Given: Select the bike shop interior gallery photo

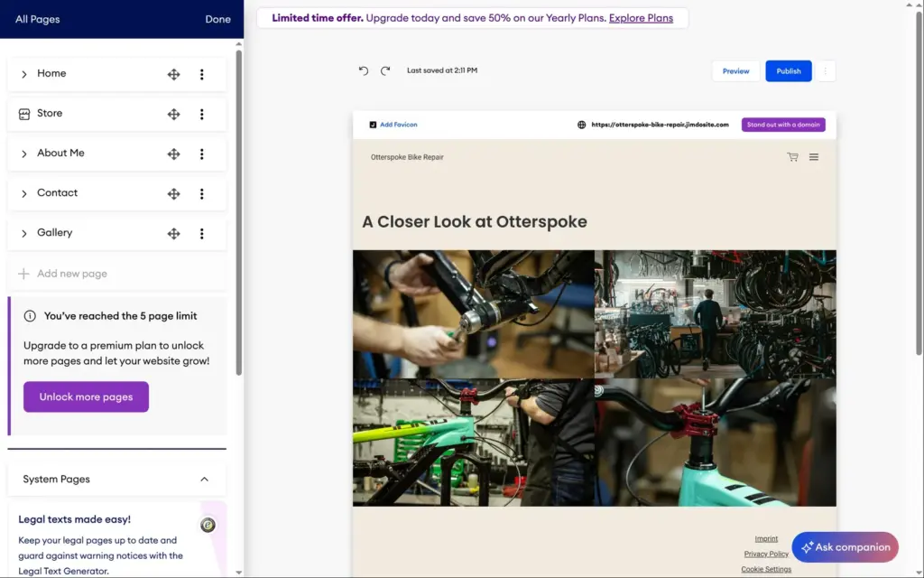Looking at the screenshot, I should tap(715, 313).
